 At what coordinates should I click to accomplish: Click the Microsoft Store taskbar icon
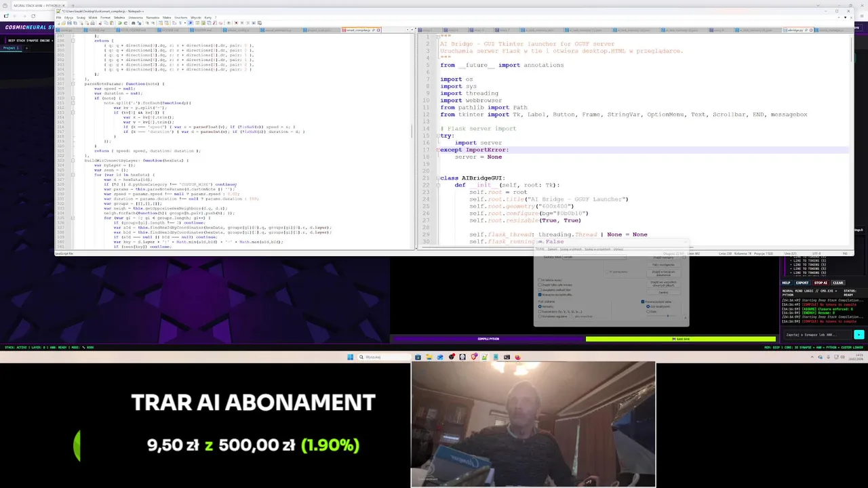(418, 357)
